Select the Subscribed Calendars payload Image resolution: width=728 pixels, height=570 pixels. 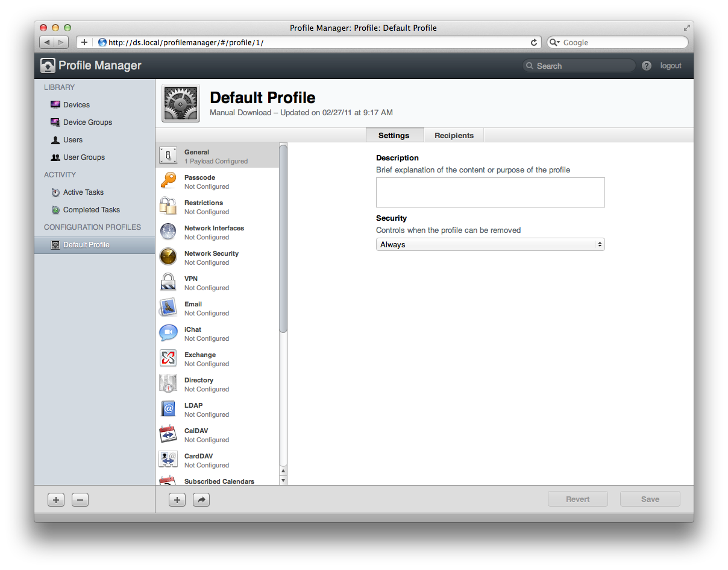pyautogui.click(x=218, y=481)
